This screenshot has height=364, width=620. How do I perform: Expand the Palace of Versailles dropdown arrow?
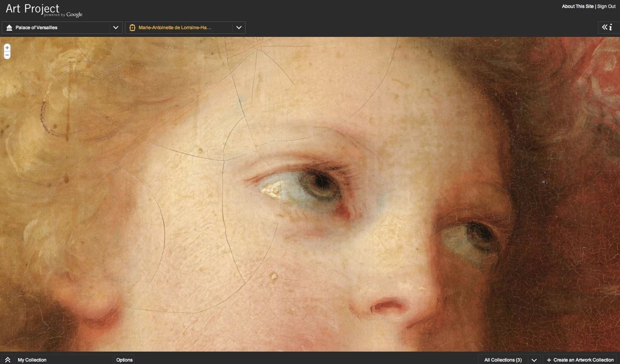(x=115, y=28)
